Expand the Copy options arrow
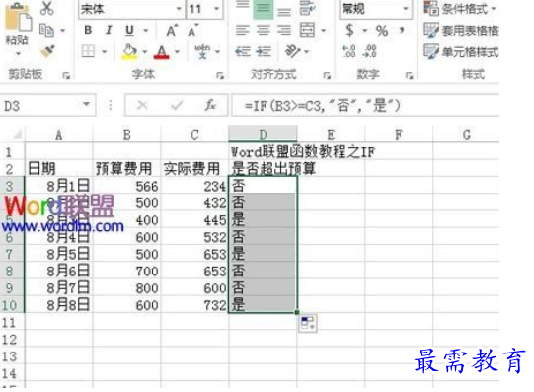Screen dimensions: 534x392 coord(62,31)
